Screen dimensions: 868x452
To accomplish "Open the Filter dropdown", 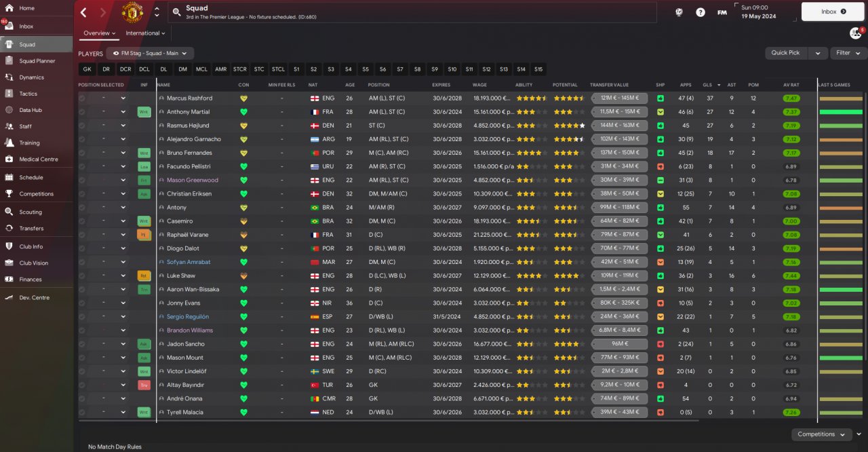I will coord(848,53).
